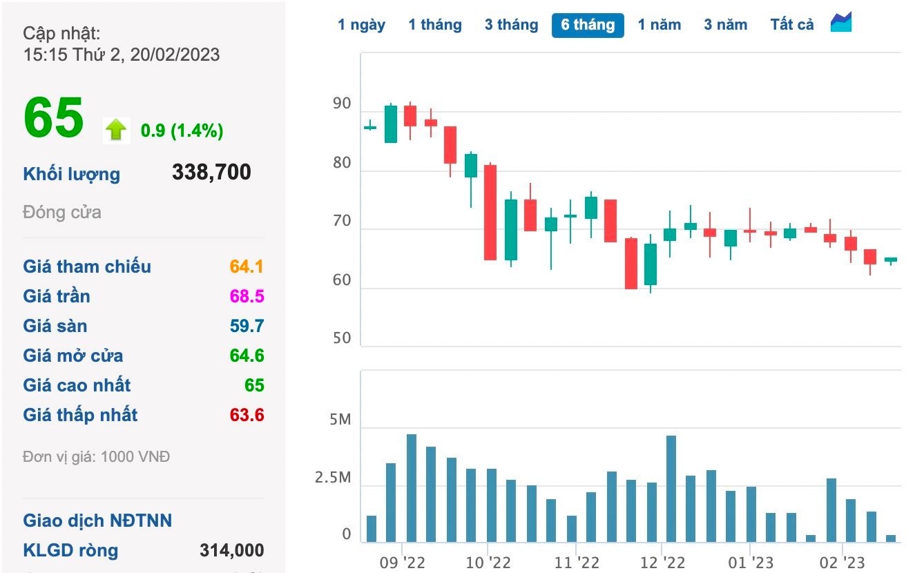The width and height of the screenshot is (924, 573).
Task: Select the 1 tháng time range
Action: pyautogui.click(x=435, y=25)
